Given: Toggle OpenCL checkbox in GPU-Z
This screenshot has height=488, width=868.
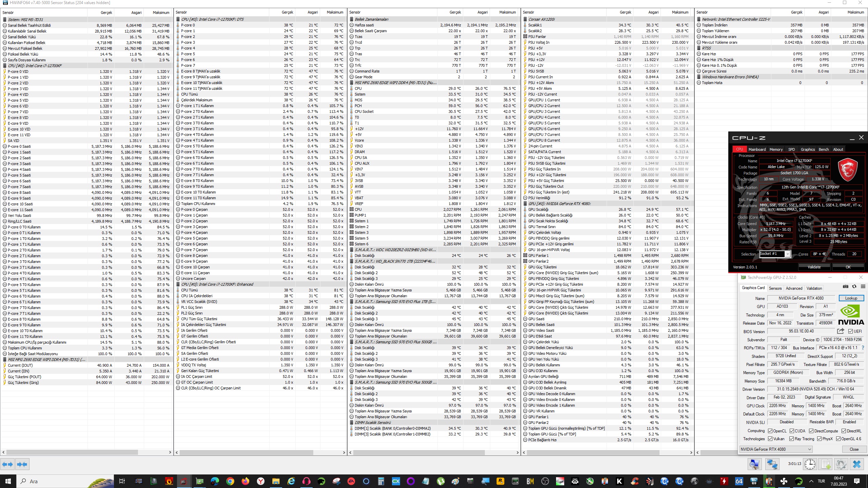Looking at the screenshot, I should 770,431.
